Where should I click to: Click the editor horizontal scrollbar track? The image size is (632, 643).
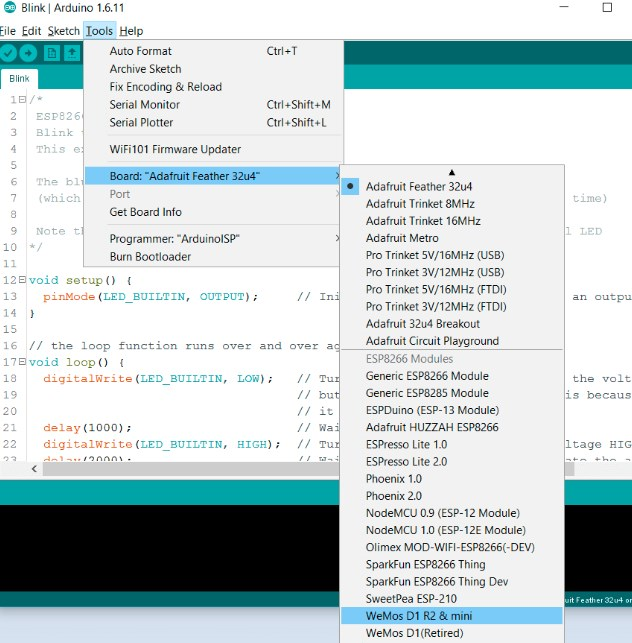(191, 469)
